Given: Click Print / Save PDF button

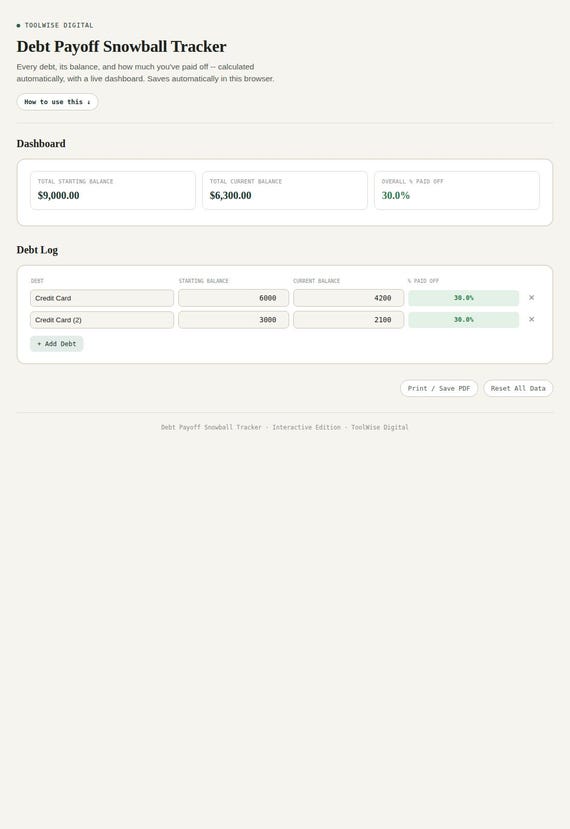Looking at the screenshot, I should [x=439, y=388].
